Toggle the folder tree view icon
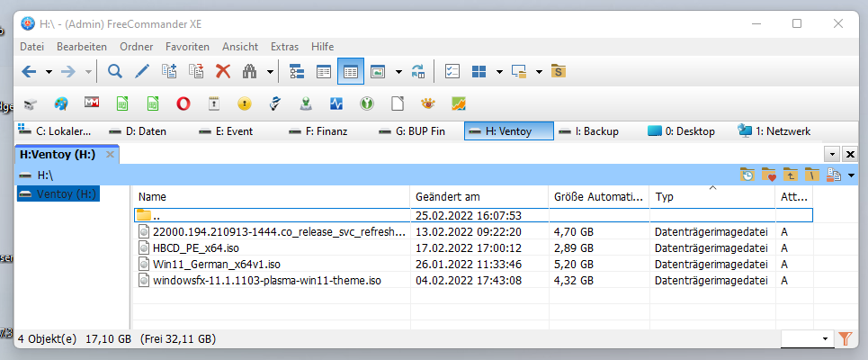The height and width of the screenshot is (360, 868). [297, 71]
